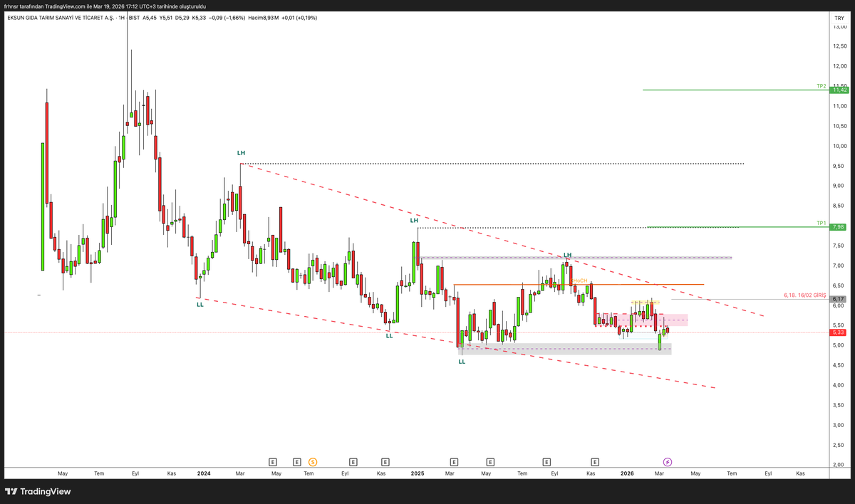This screenshot has height=504, width=855.
Task: Click the D5,29 low price value
Action: tap(182, 18)
